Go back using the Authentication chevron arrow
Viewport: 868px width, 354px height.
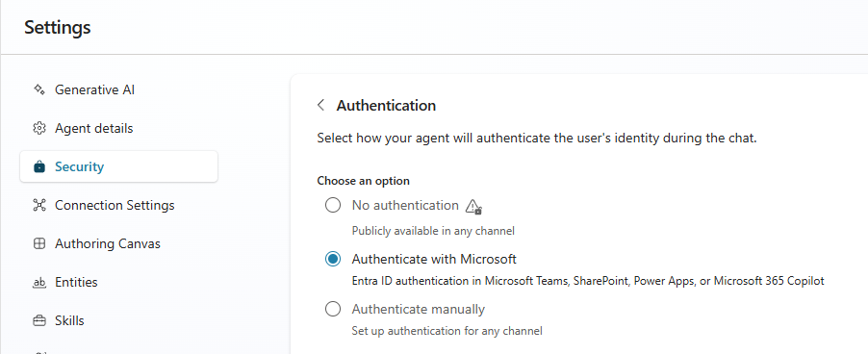point(321,105)
